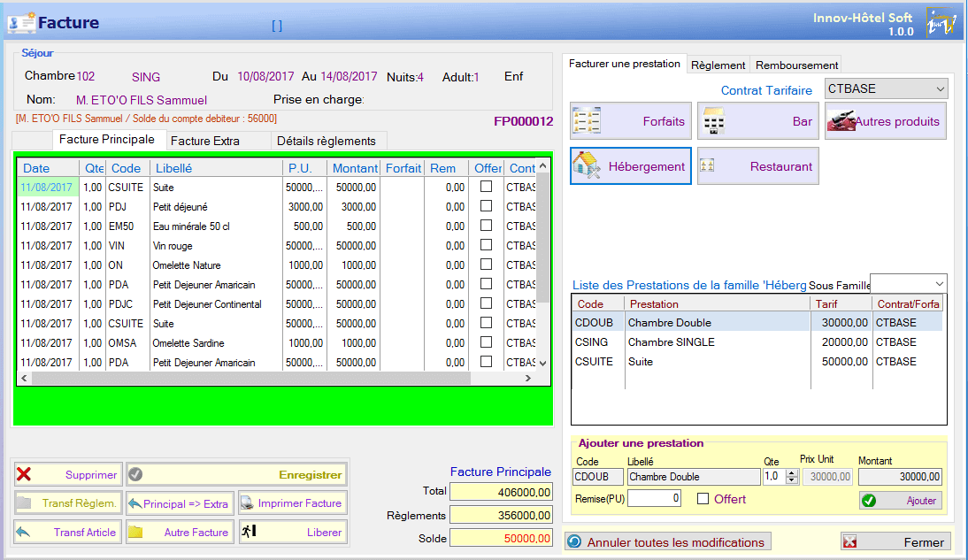Open the Forfaits category
Screen dimensions: 968x560
(630, 121)
